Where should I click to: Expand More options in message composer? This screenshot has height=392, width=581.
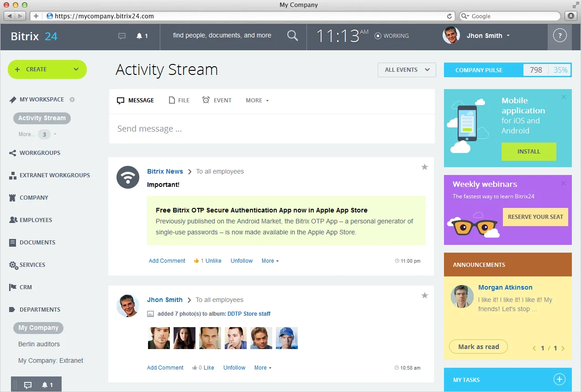pos(257,101)
